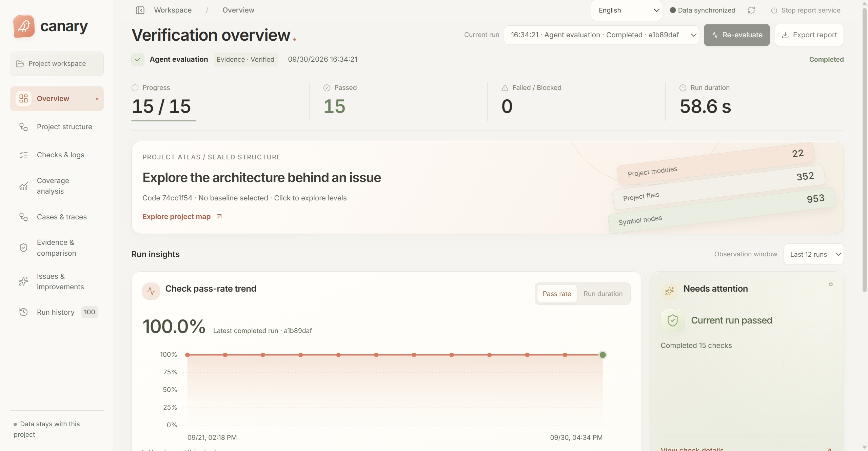
Task: Click Stop report service
Action: pyautogui.click(x=806, y=11)
